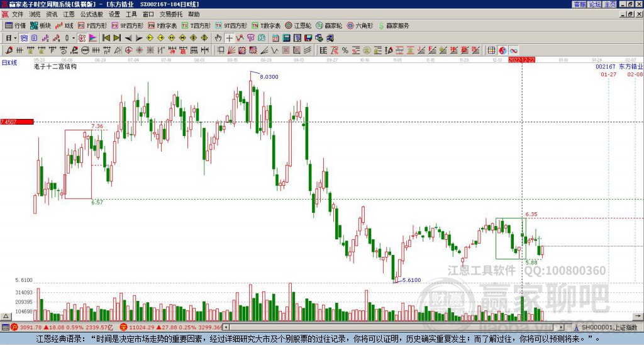This screenshot has width=644, height=345.
Task: Click the colored grid table icon
Action: (491, 50)
